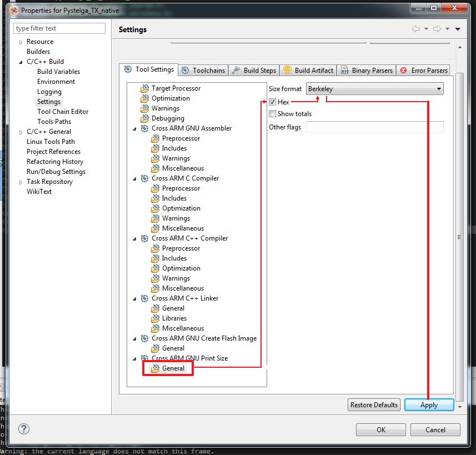Image resolution: width=476 pixels, height=455 pixels.
Task: Open the Build Artifact tab
Action: tap(308, 71)
